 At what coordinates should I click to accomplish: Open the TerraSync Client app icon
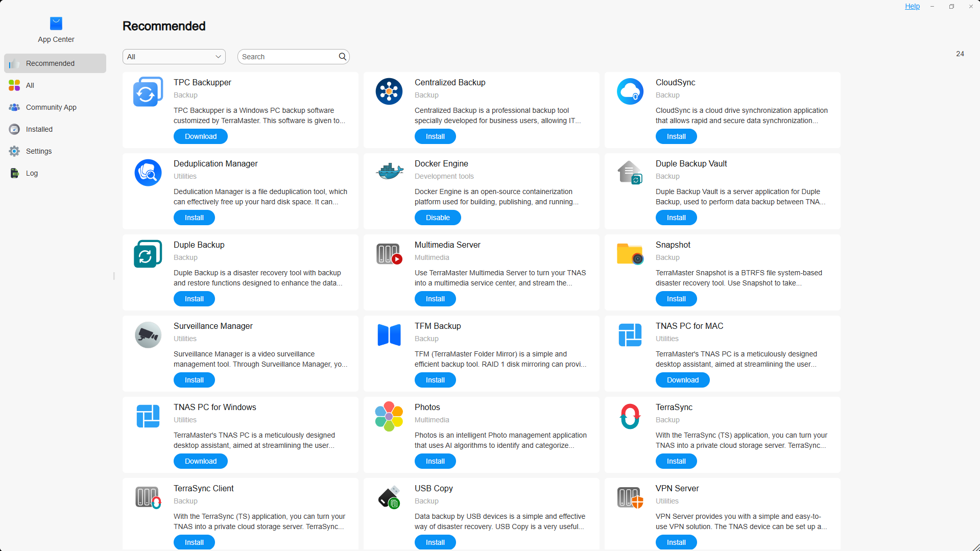pyautogui.click(x=148, y=497)
